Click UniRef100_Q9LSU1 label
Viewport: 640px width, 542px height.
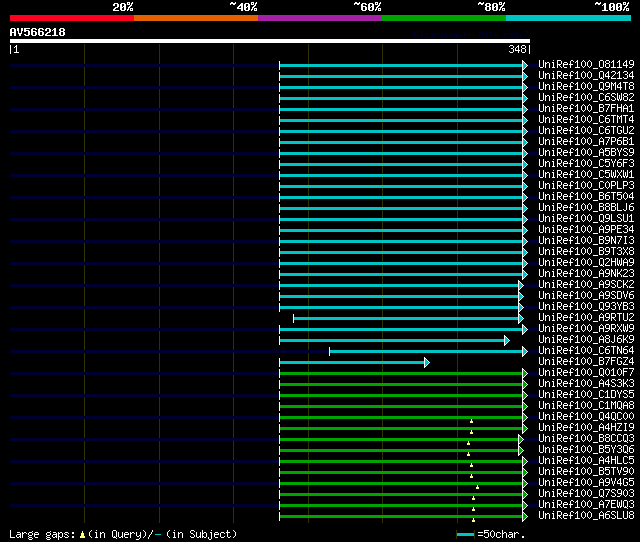point(586,219)
